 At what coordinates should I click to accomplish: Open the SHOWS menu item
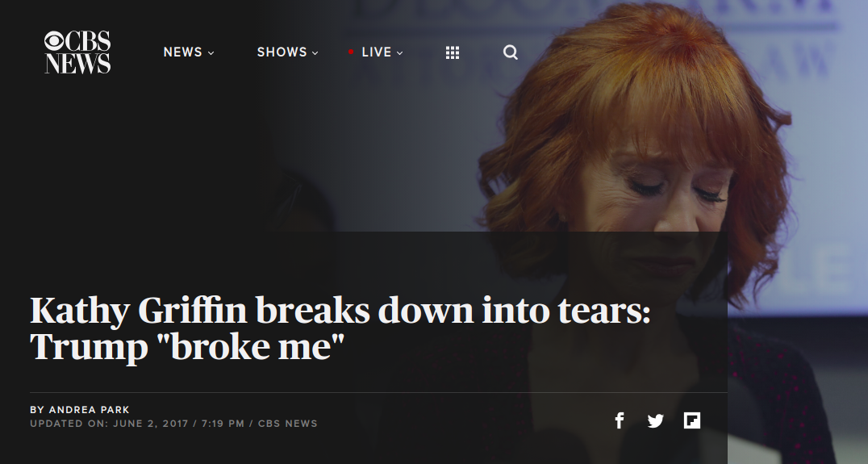coord(282,52)
